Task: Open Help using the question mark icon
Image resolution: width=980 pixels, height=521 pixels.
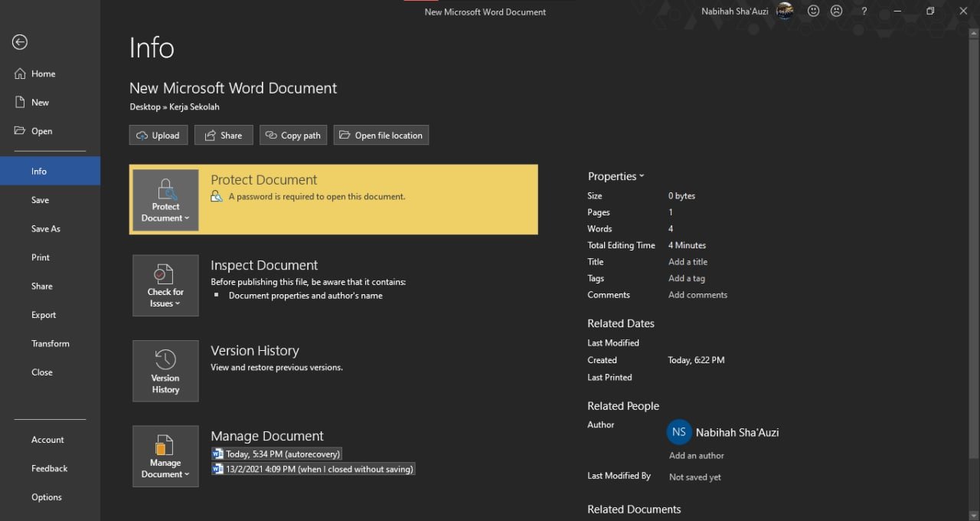Action: (864, 11)
